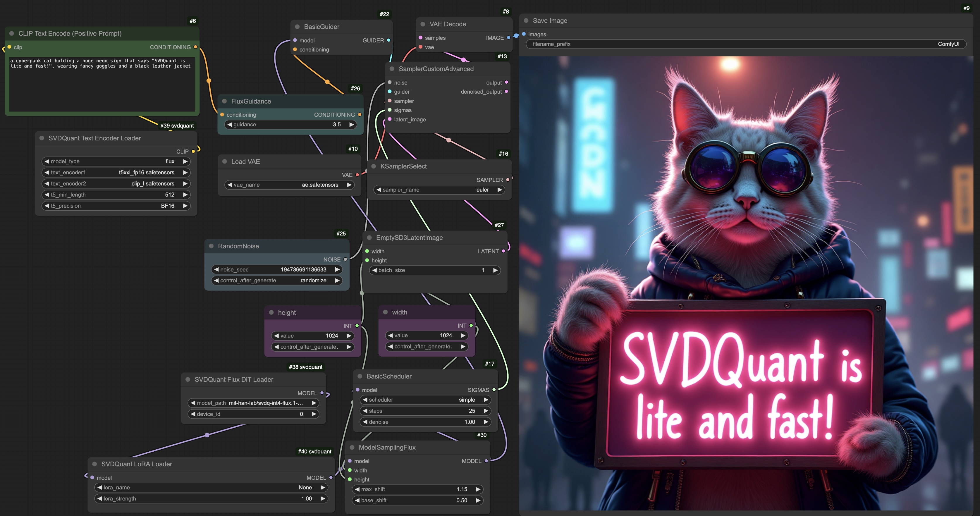The height and width of the screenshot is (516, 980).
Task: Click the NOISE output port on RandomNoise
Action: [345, 259]
